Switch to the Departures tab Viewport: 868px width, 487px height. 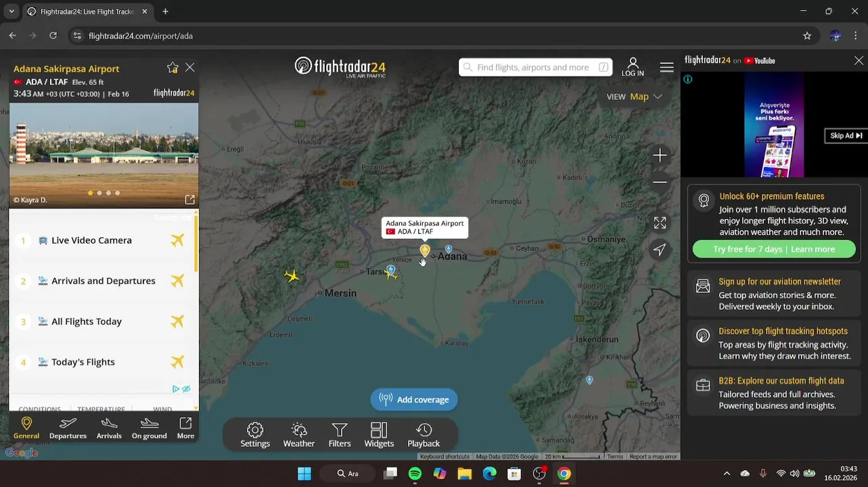click(68, 428)
